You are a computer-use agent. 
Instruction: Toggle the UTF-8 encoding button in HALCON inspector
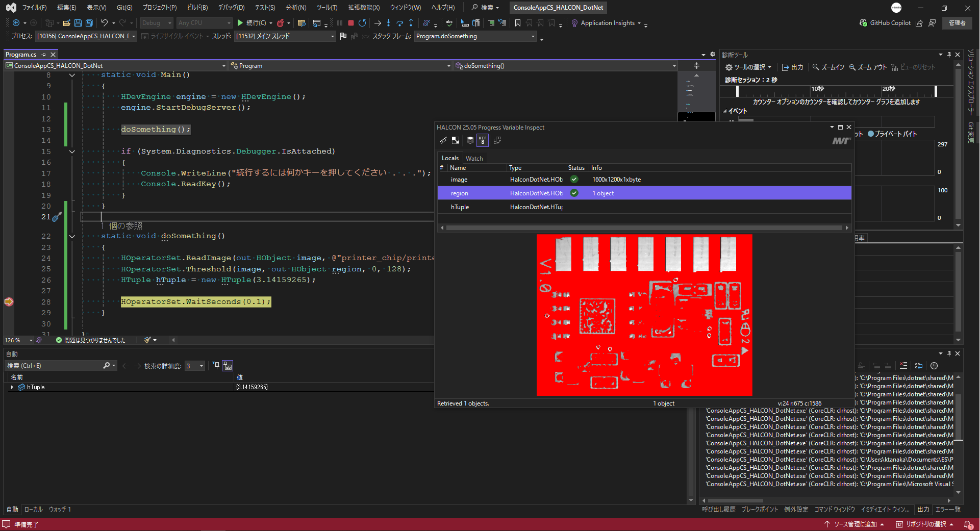coord(483,140)
